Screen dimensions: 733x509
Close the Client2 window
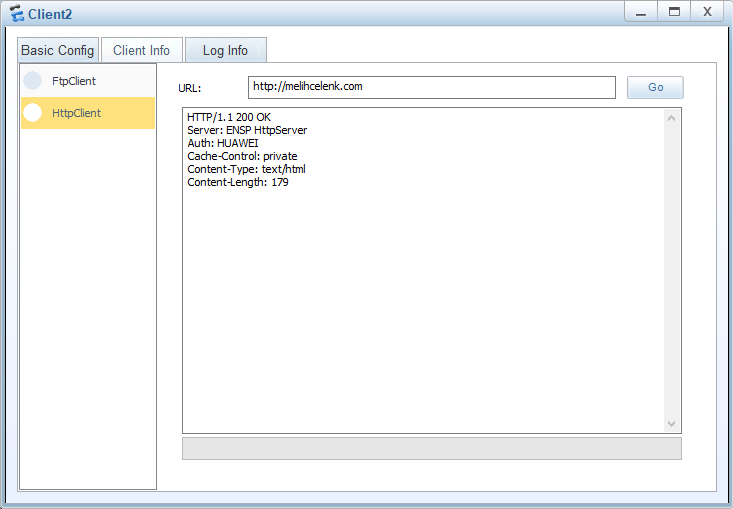tap(707, 12)
